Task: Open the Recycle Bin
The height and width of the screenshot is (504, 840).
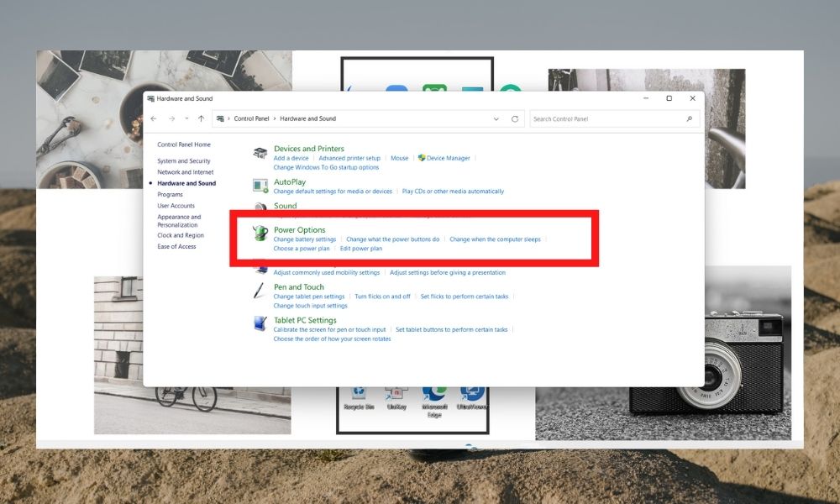Action: 359,391
